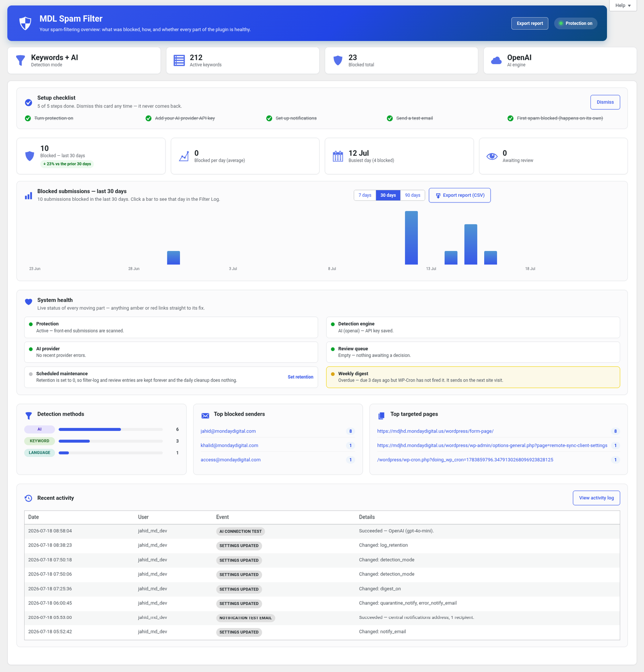Viewport: 644px width, 672px height.
Task: Open the Help dropdown
Action: [623, 6]
